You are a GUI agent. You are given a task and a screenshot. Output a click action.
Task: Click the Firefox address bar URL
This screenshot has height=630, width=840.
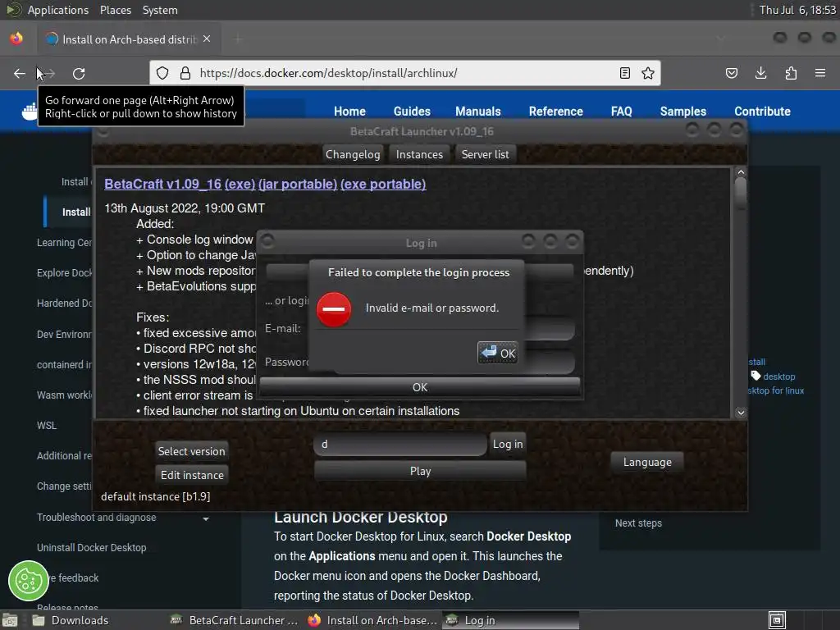[328, 73]
